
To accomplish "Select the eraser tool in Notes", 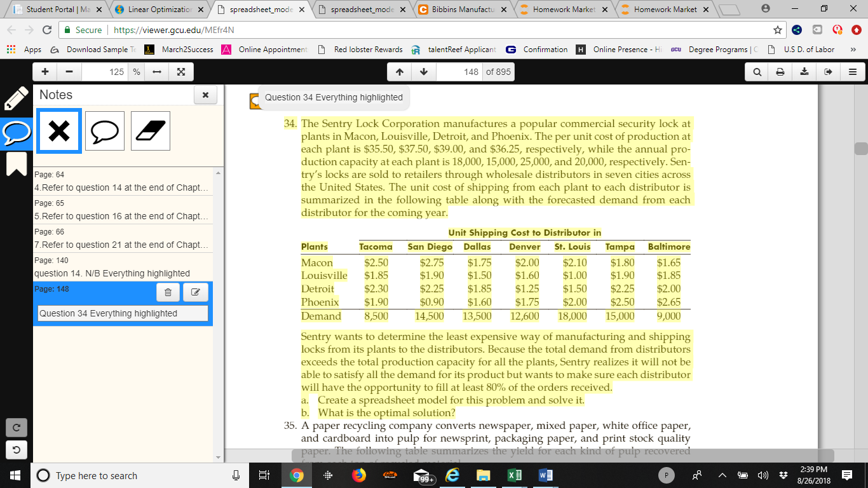I will [x=151, y=131].
